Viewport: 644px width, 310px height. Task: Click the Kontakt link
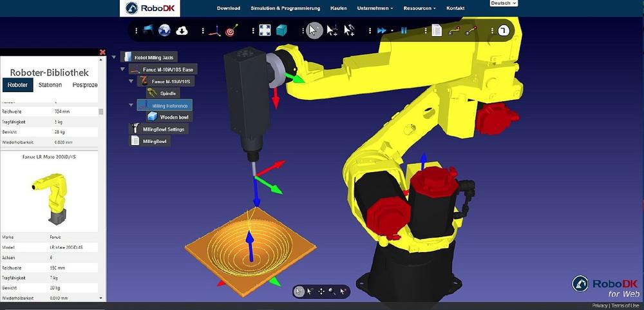pyautogui.click(x=455, y=8)
